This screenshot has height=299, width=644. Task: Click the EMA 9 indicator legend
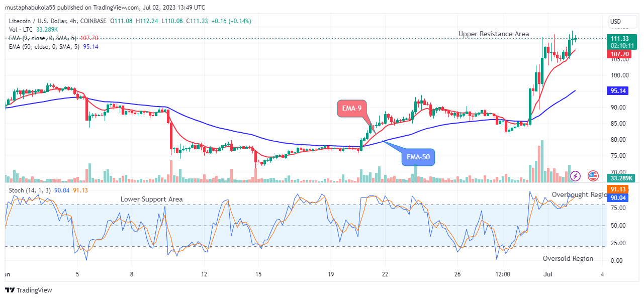(54, 38)
